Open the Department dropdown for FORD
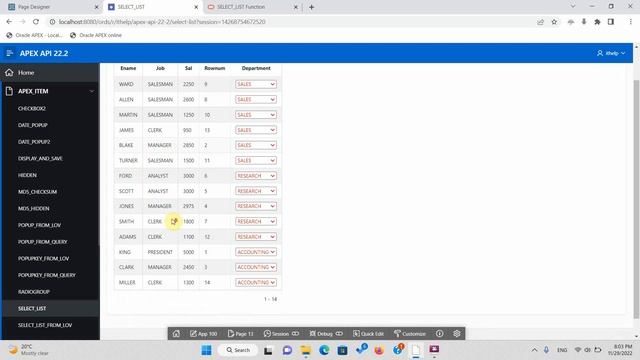The width and height of the screenshot is (640, 360). click(x=256, y=176)
